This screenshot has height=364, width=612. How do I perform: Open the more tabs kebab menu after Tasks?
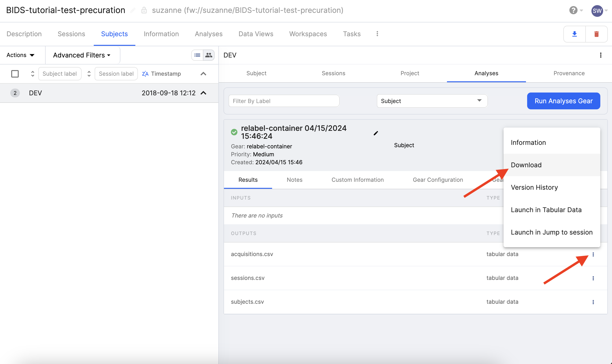point(377,34)
